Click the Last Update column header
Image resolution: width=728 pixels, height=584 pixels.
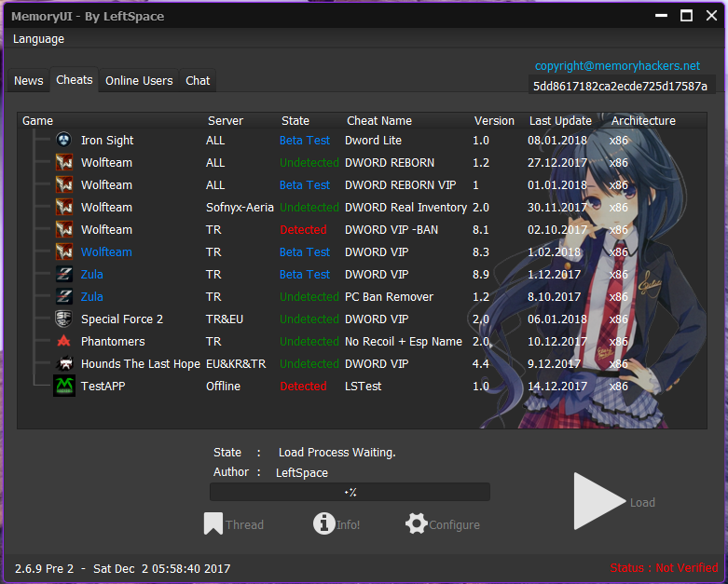[x=560, y=120]
